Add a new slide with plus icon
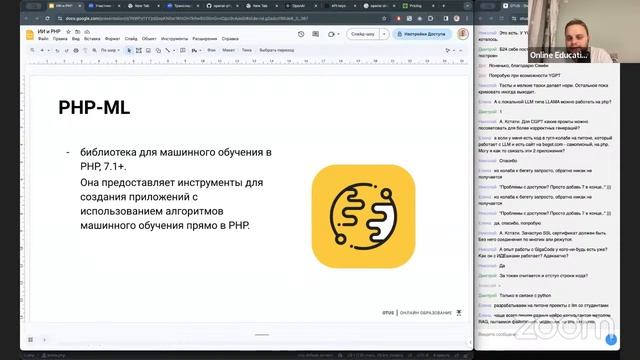This screenshot has width=640, height=360. 42,50
